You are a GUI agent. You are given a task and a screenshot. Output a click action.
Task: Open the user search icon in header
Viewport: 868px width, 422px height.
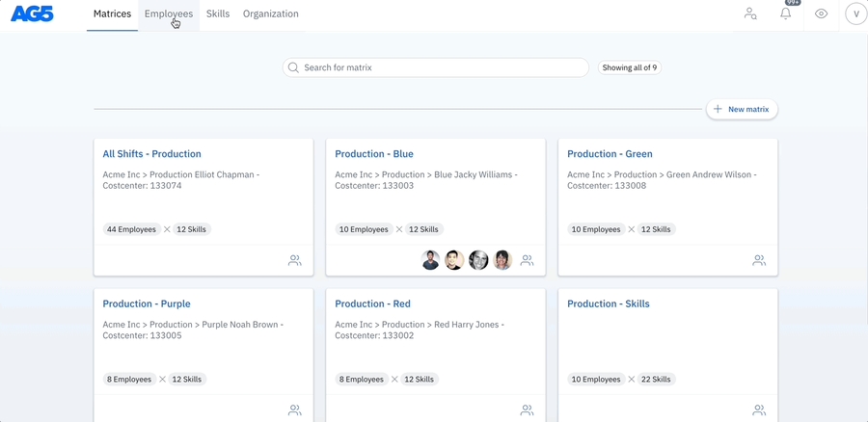pyautogui.click(x=749, y=13)
